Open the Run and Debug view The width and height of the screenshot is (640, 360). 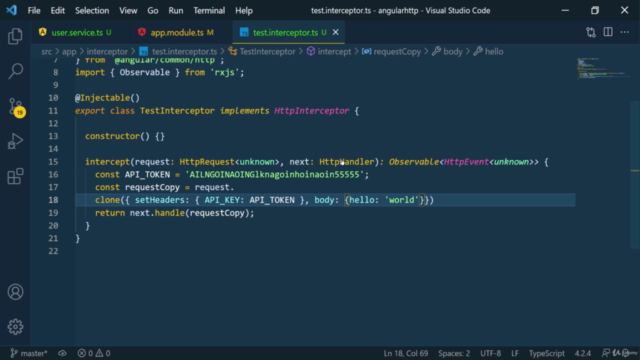coord(15,141)
